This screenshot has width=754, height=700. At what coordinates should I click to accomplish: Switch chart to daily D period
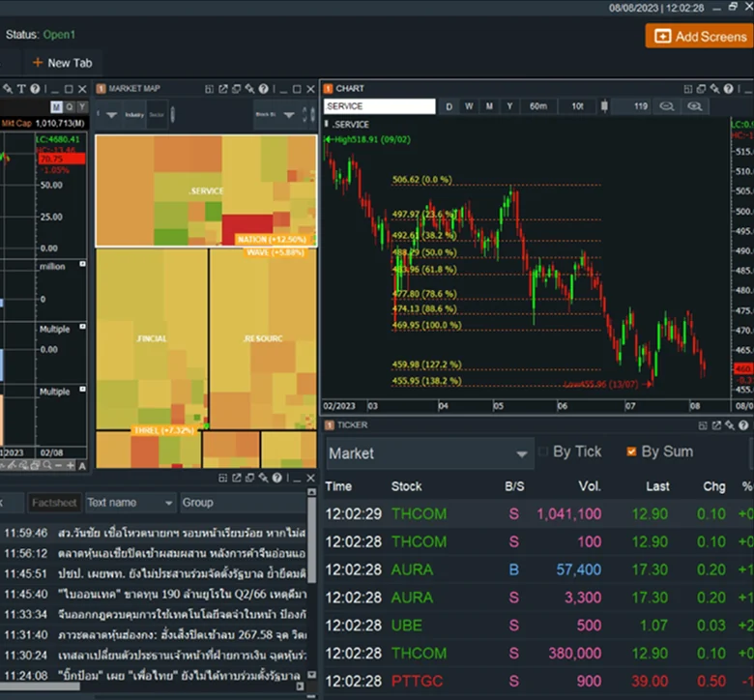(449, 106)
